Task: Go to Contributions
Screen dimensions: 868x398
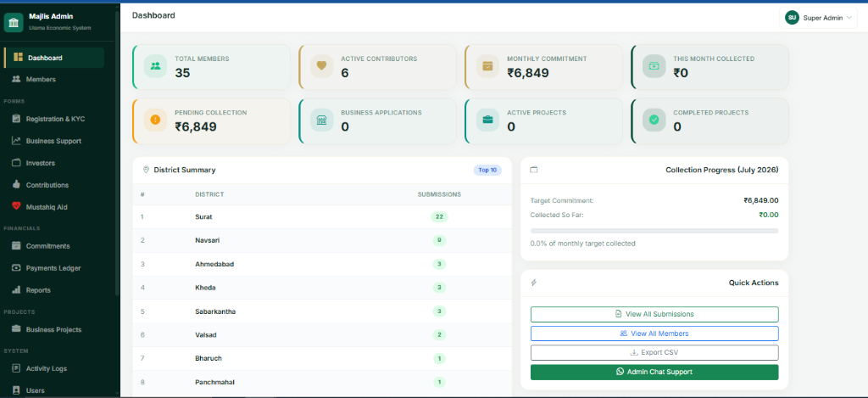Action: point(53,185)
